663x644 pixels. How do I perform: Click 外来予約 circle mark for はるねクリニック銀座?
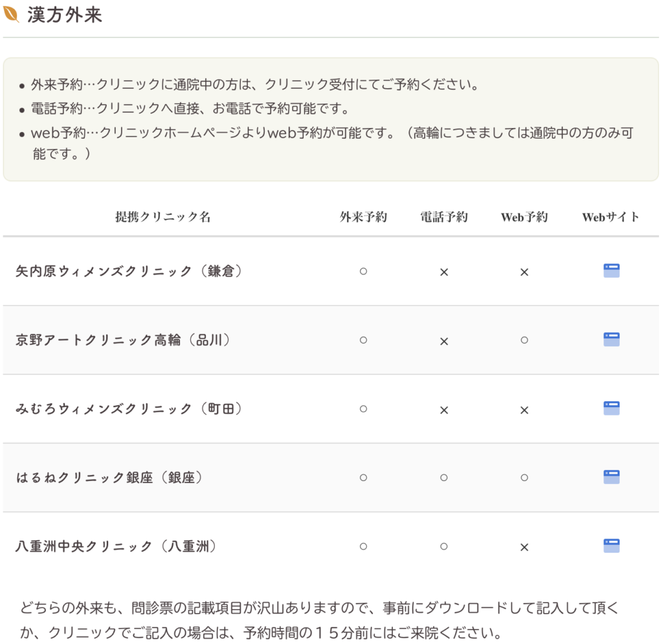(x=363, y=478)
